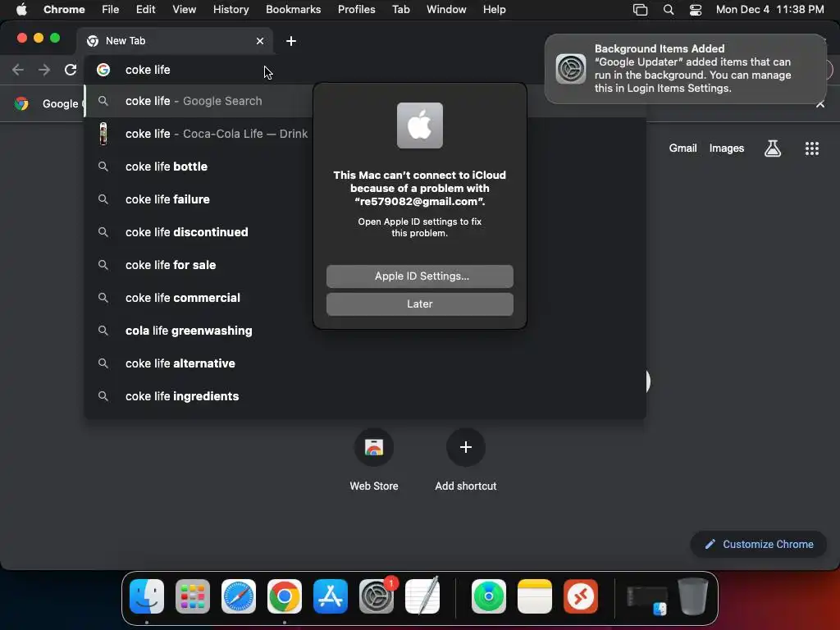Open the History menu
Viewport: 840px width, 630px height.
(x=231, y=10)
